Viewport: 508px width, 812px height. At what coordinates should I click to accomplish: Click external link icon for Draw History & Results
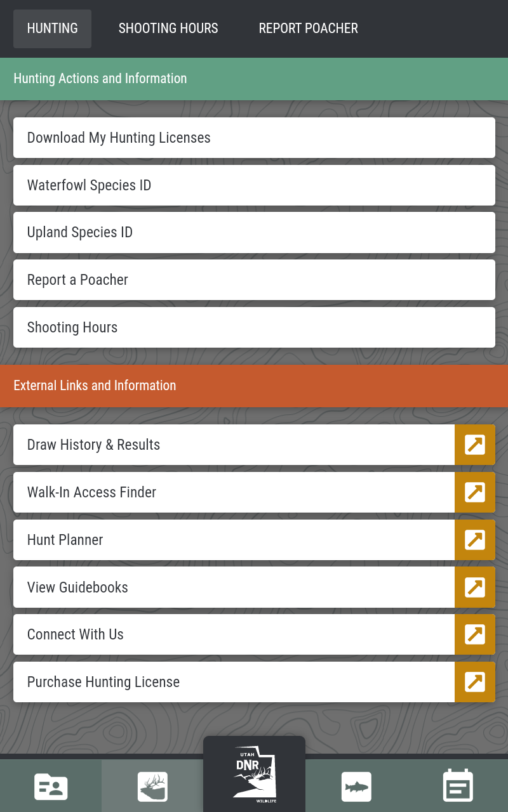(x=475, y=445)
